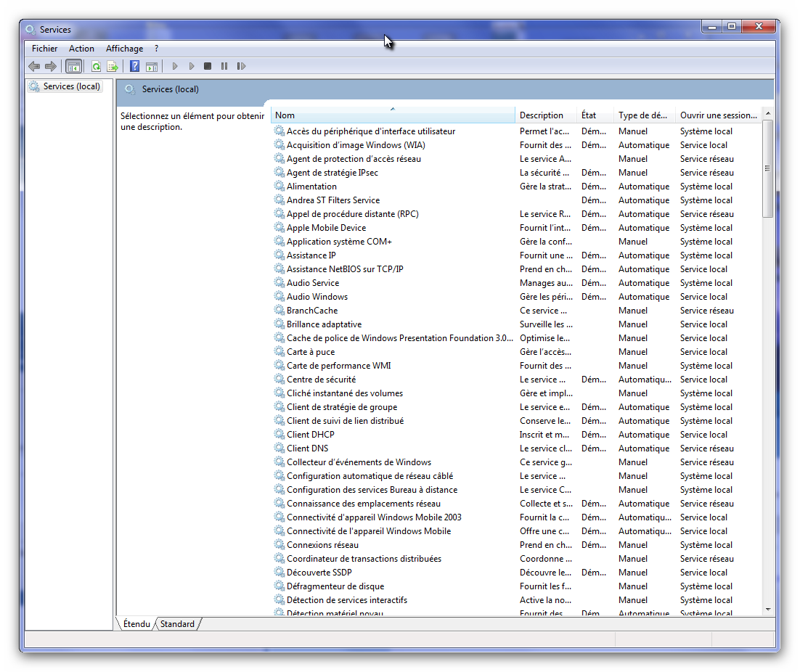800x672 pixels.
Task: Open the Fichier menu
Action: click(44, 49)
